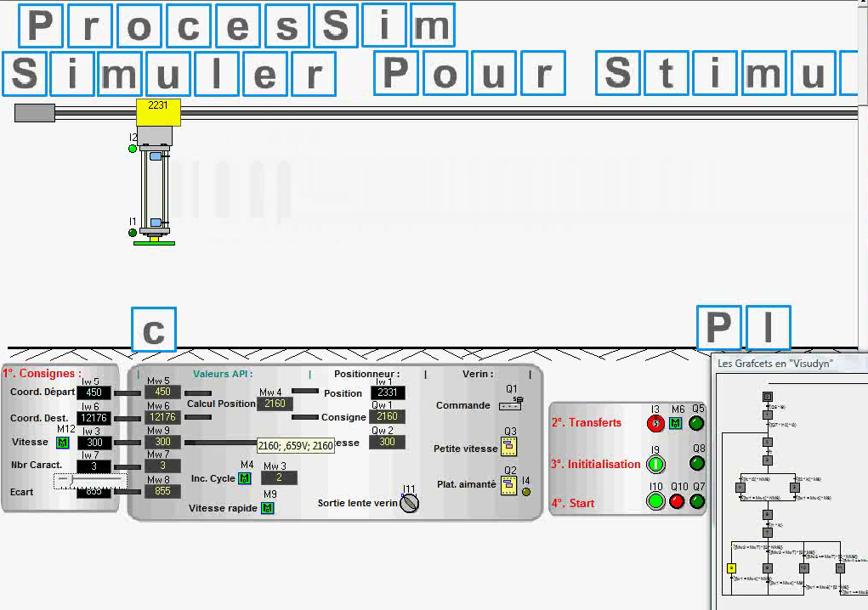Click the M12 memory block next to Vitesse
The height and width of the screenshot is (610, 868).
(x=62, y=443)
